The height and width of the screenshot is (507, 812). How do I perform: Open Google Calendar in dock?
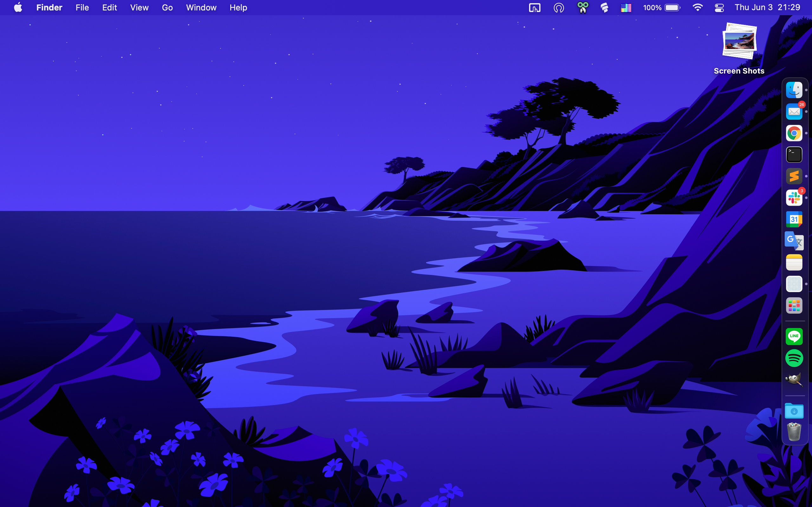(x=794, y=219)
